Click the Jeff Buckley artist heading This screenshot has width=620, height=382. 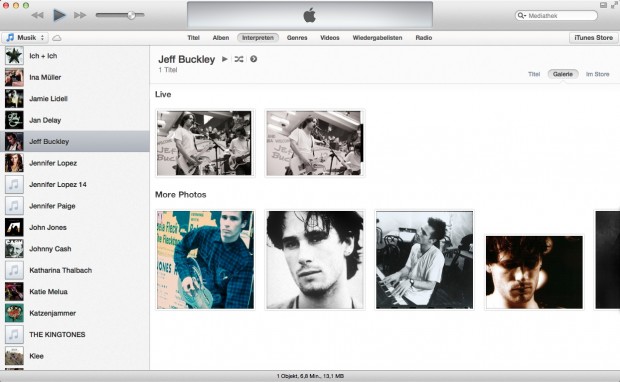pos(187,59)
